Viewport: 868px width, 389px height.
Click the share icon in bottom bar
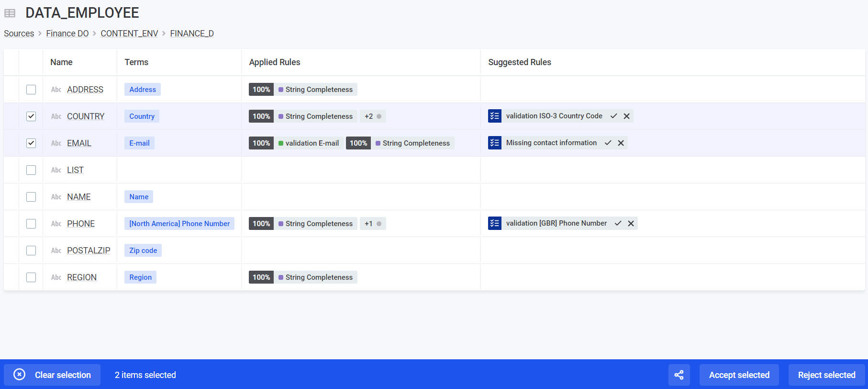click(679, 375)
